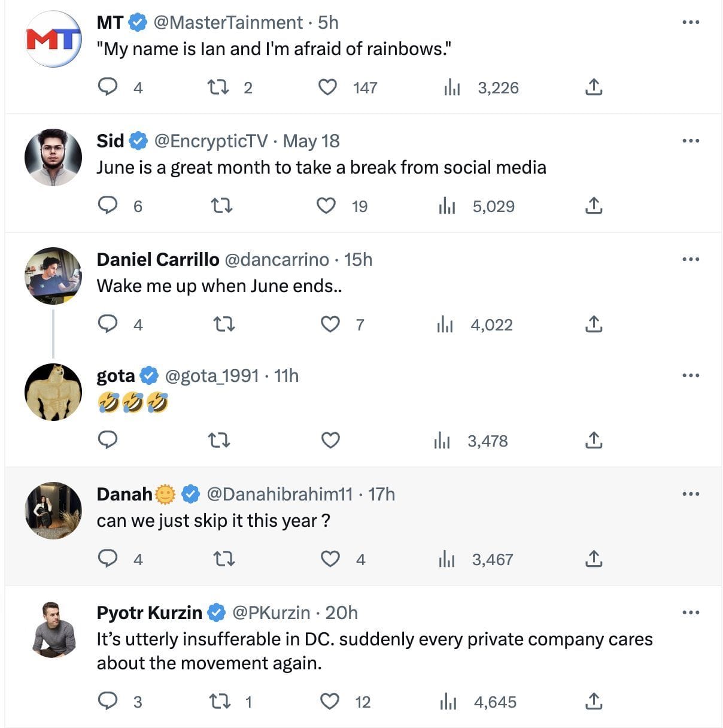Click the May 18 timestamp on Sid's tweet
The image size is (723, 728).
311,141
